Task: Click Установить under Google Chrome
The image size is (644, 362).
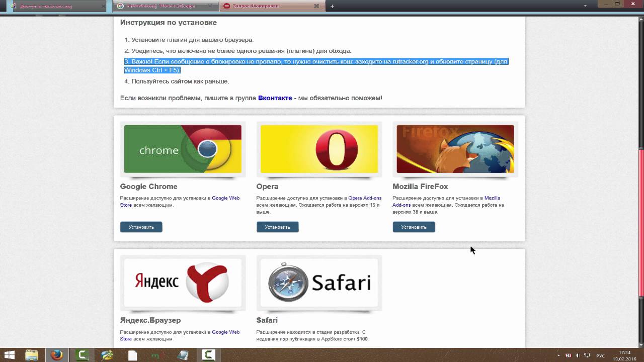Action: click(x=141, y=227)
